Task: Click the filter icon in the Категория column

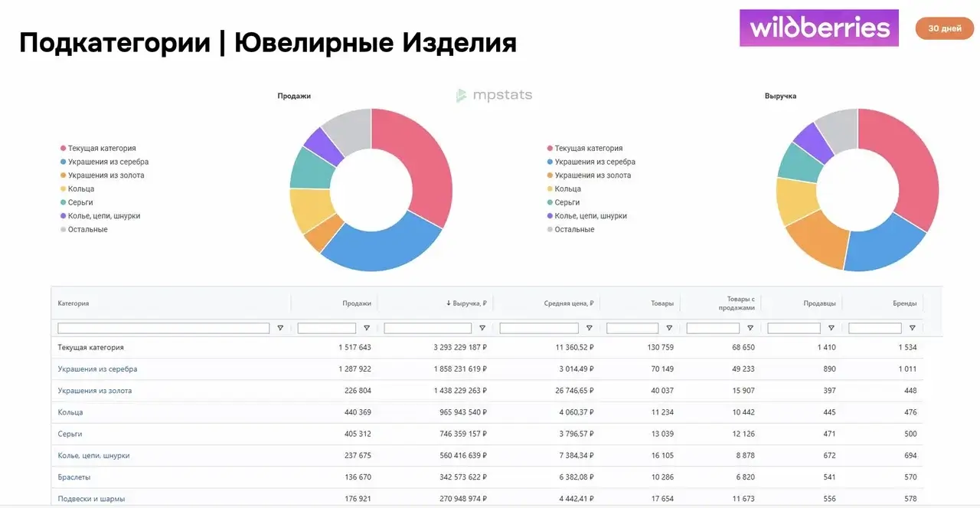Action: pos(280,328)
